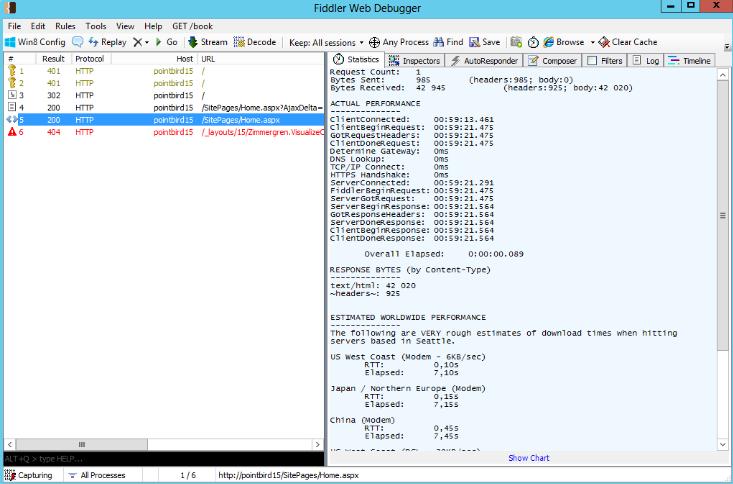Open the Help menu
The image size is (733, 484).
click(153, 26)
